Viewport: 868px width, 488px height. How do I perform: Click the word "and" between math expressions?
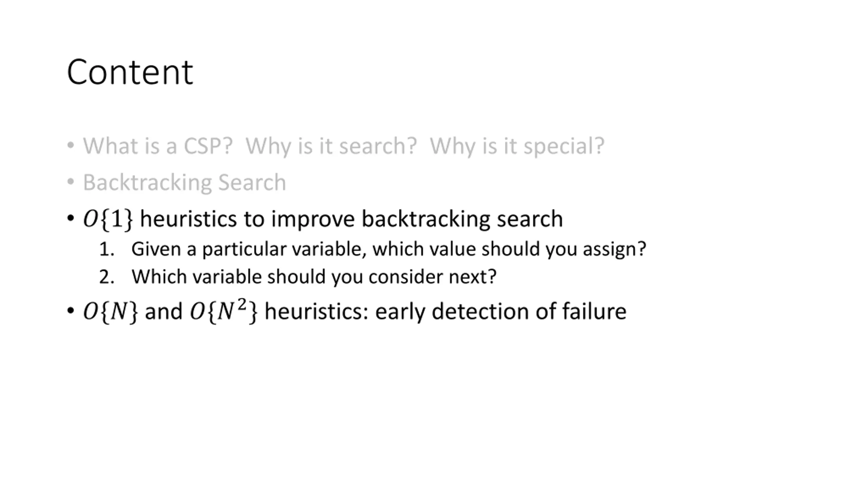click(x=164, y=311)
